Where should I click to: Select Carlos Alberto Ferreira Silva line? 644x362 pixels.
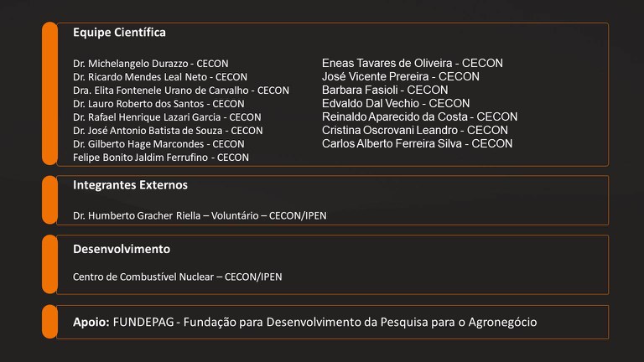pyautogui.click(x=417, y=143)
